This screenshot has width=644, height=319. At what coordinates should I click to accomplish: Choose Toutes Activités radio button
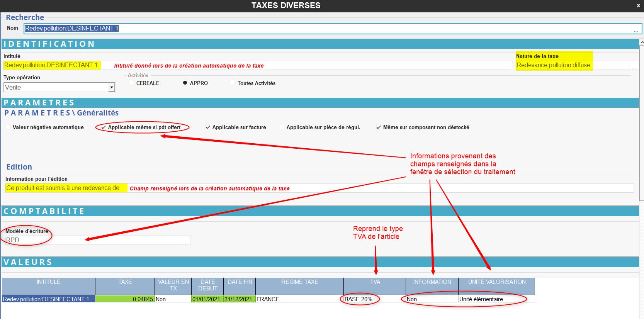(x=233, y=83)
